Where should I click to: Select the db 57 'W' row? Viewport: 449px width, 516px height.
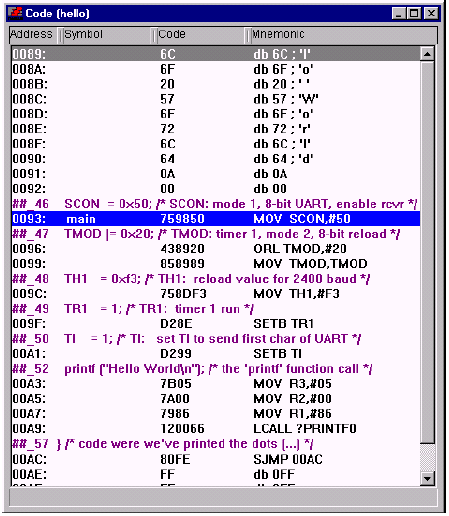(216, 99)
